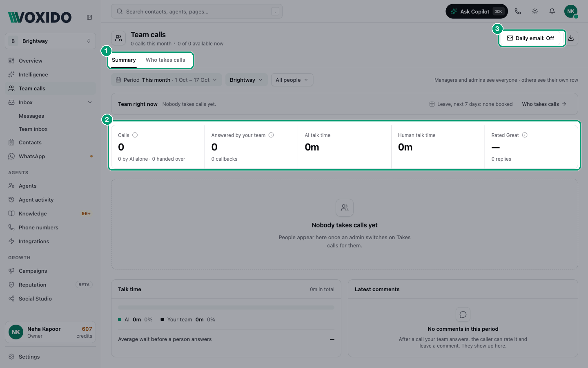This screenshot has width=588, height=368.
Task: Open Agents page
Action: click(x=51, y=186)
